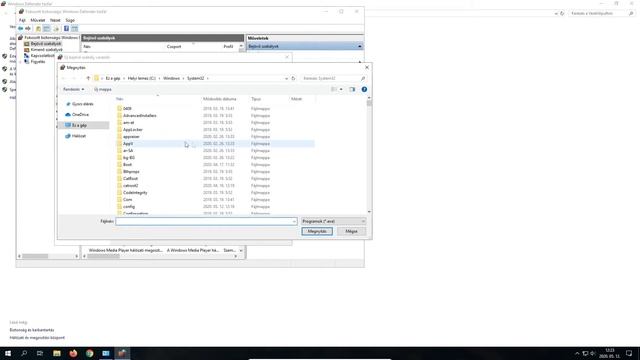Select the AdvancedInstallers folder
This screenshot has width=640, height=360.
pyautogui.click(x=140, y=116)
